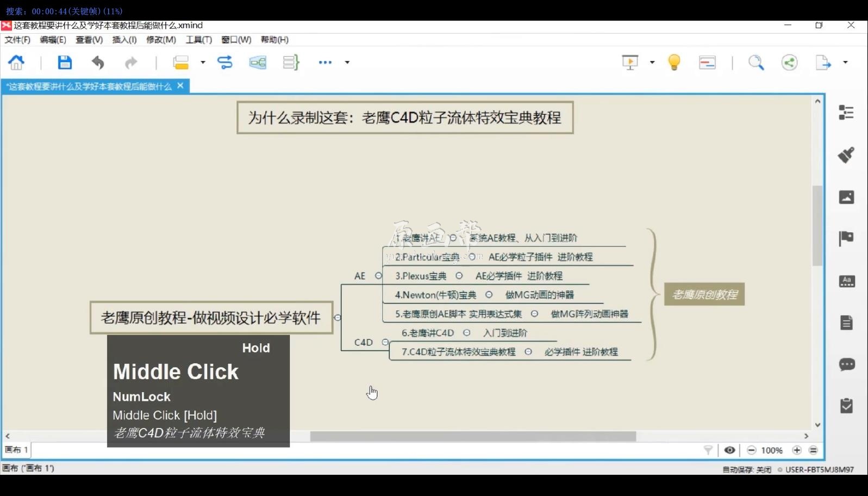Start presentation mode
This screenshot has height=496, width=868.
point(630,63)
